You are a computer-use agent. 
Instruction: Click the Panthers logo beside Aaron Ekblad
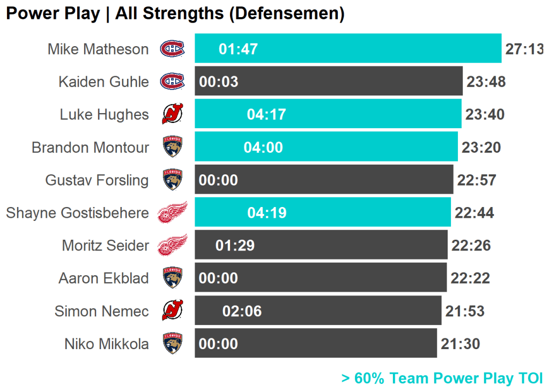(x=172, y=278)
